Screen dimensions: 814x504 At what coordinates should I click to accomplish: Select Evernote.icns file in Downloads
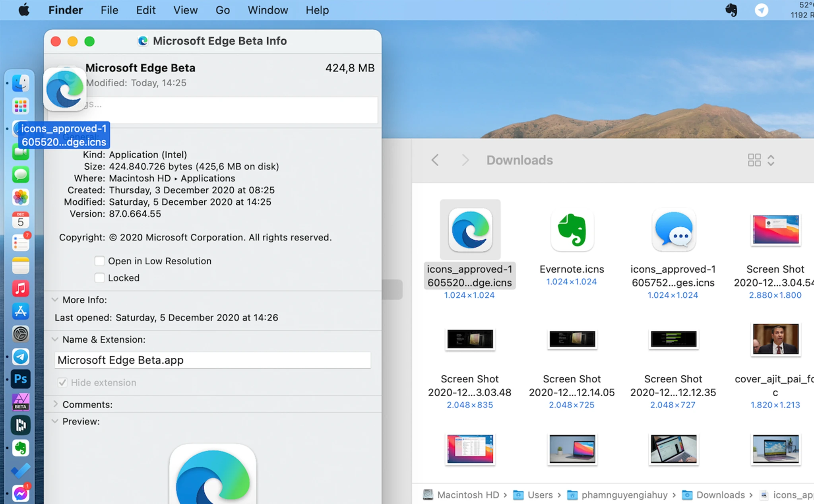click(x=572, y=230)
